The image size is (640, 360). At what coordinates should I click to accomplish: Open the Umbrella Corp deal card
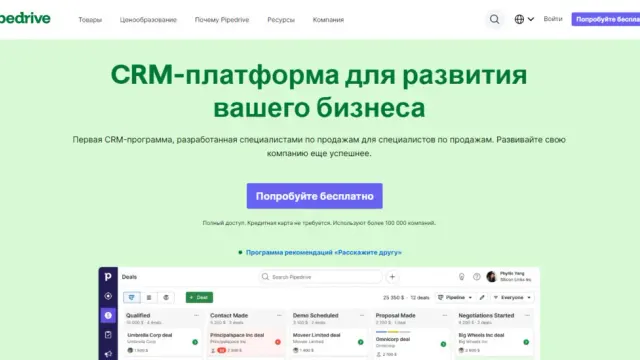pos(162,342)
